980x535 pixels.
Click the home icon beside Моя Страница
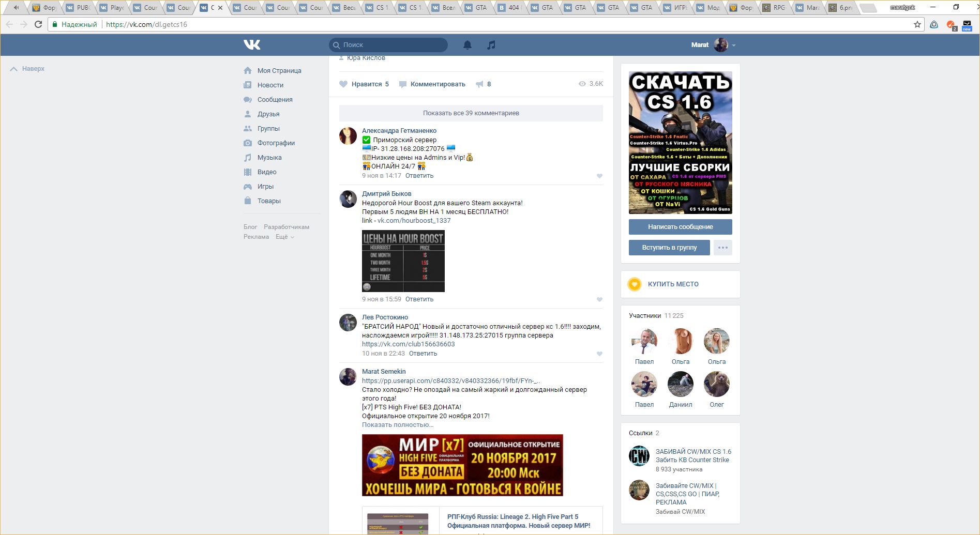(248, 70)
